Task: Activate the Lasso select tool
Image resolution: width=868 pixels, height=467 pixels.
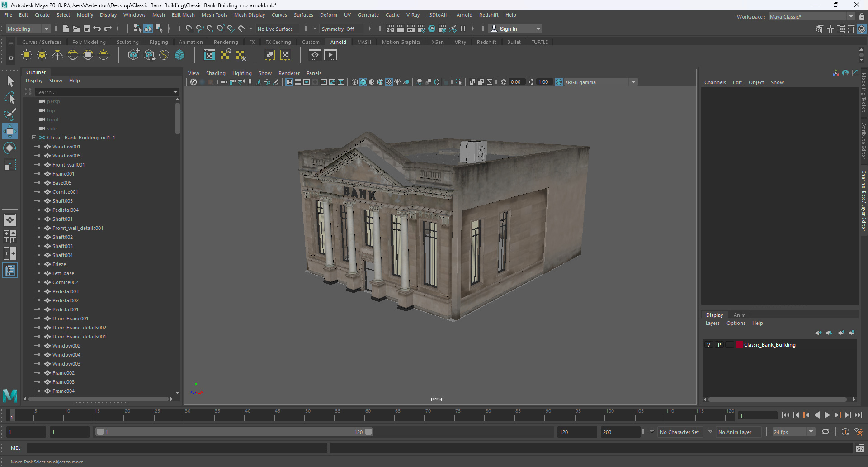Action: coord(10,98)
